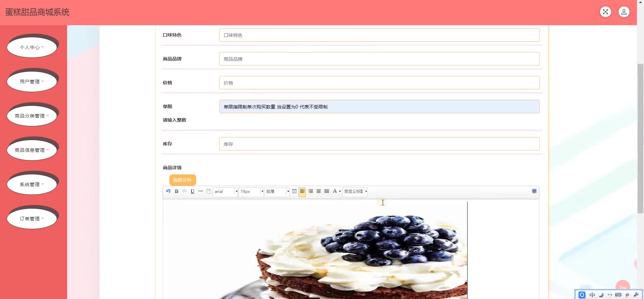Toggle bold formatting in editor
This screenshot has width=644, height=299.
point(176,191)
